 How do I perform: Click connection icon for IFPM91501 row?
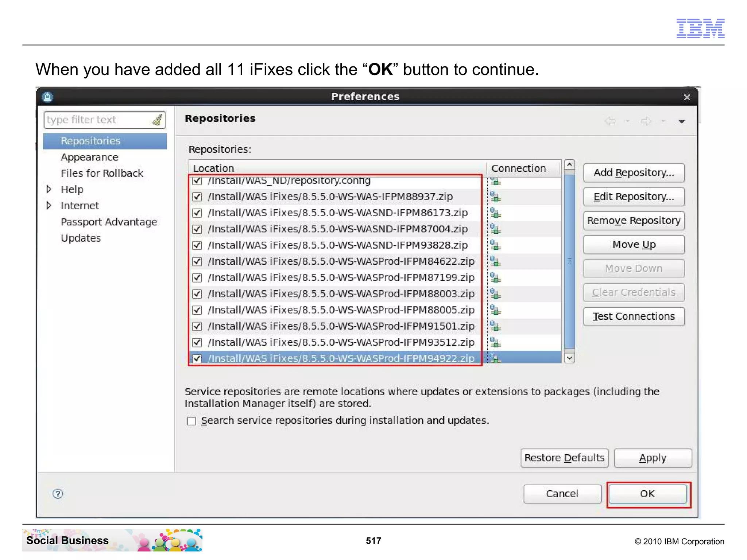pos(495,326)
